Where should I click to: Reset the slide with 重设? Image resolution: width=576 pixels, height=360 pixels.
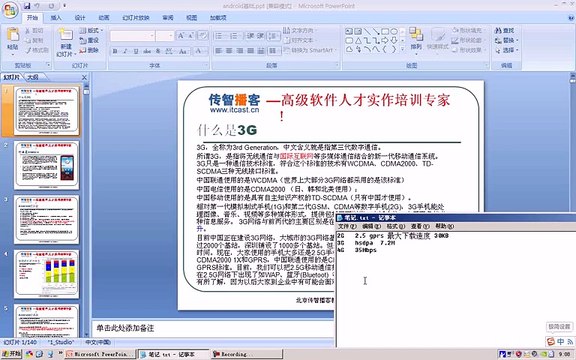coord(89,40)
